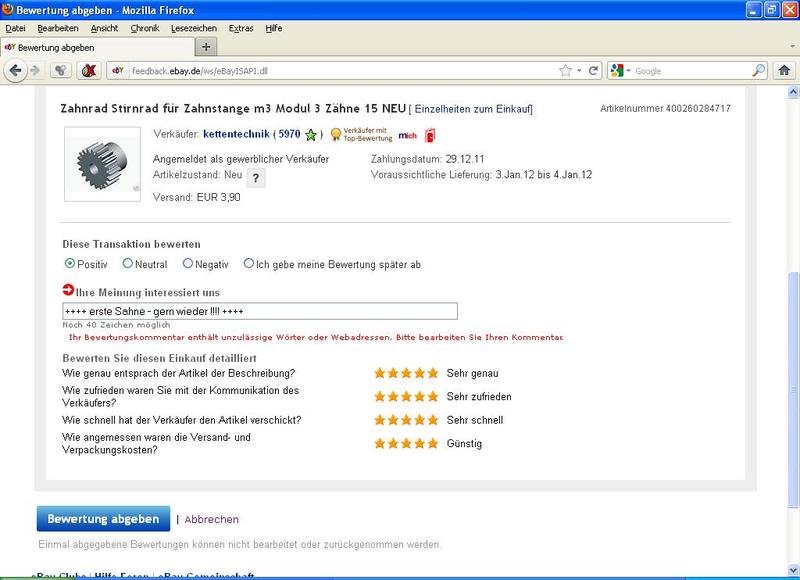Open the Datei menu
The height and width of the screenshot is (580, 800).
(x=15, y=29)
